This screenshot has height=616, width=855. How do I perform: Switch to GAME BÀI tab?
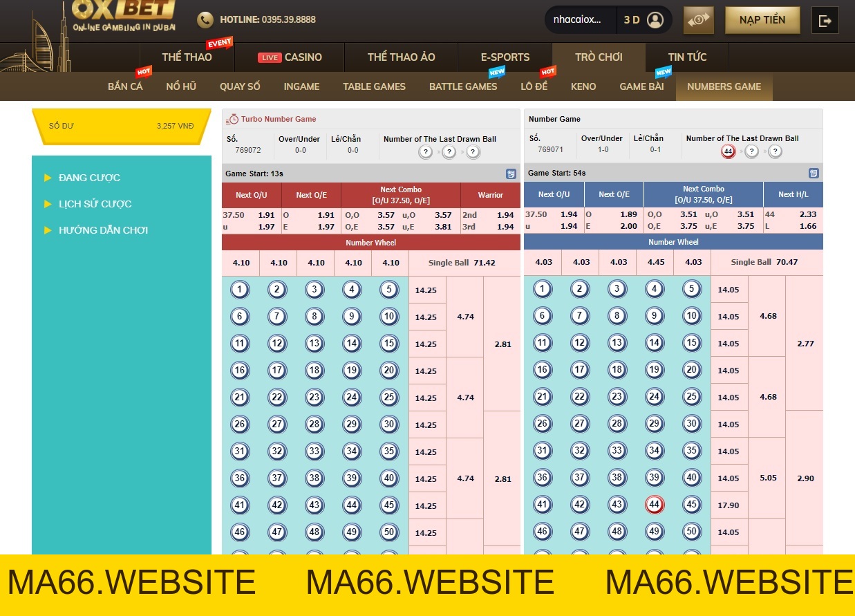tap(641, 86)
